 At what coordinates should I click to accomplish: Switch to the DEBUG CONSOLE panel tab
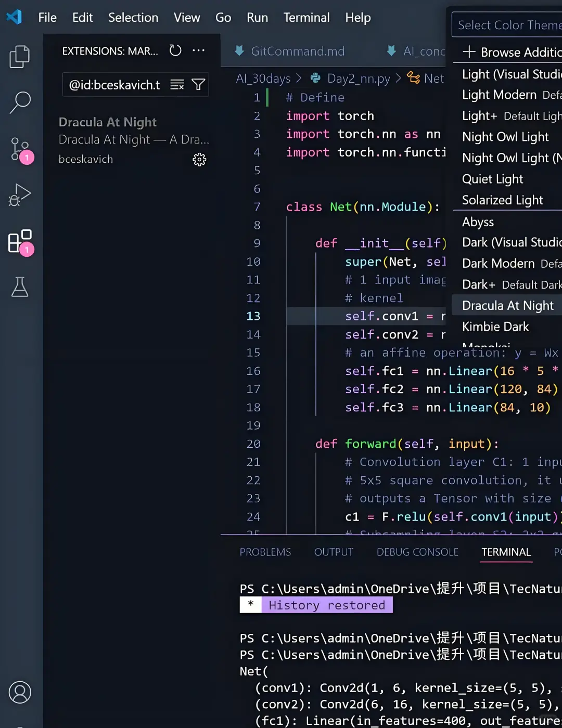417,552
